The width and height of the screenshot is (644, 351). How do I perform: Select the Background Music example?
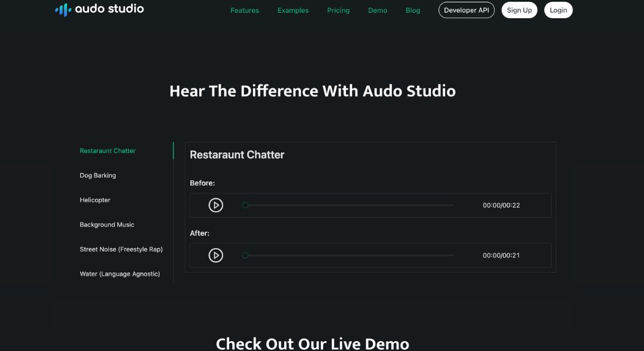tap(107, 225)
